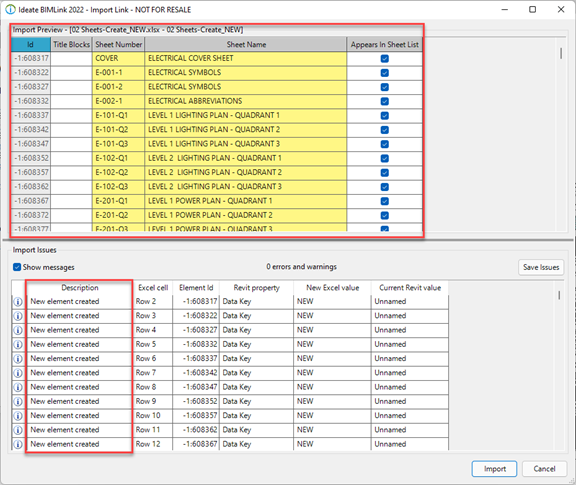This screenshot has height=485, width=576.
Task: Click the info icon for Row 4 issue
Action: point(18,330)
